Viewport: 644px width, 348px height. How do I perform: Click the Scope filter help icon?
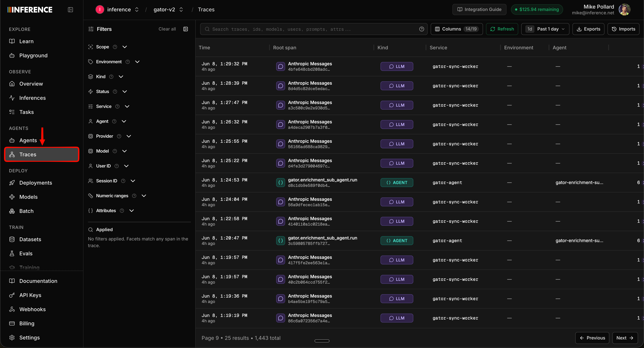tap(115, 47)
